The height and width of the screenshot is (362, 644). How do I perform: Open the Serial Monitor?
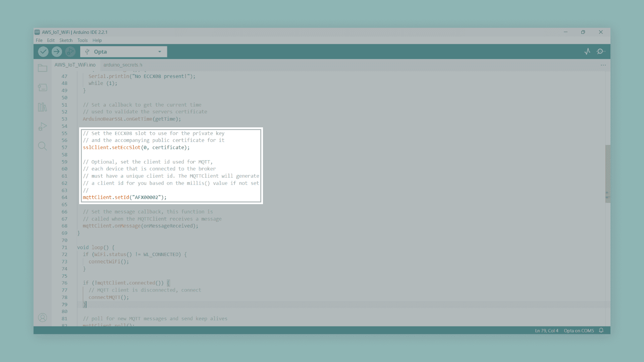click(x=601, y=52)
